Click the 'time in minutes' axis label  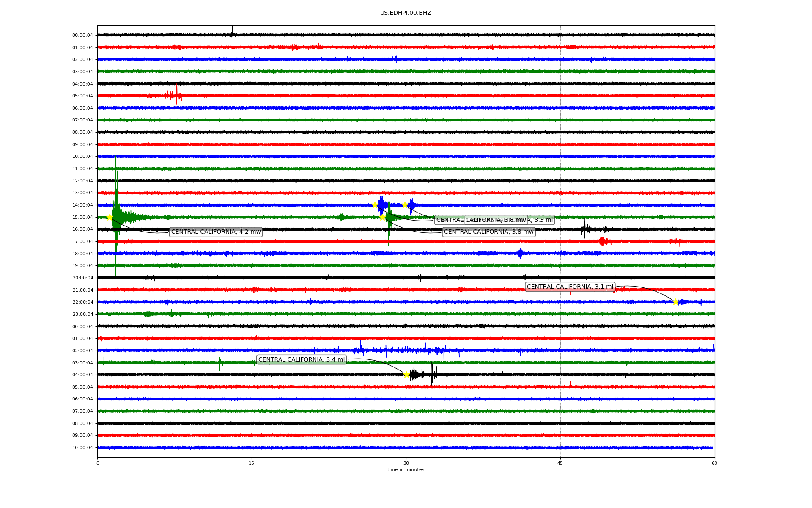[x=406, y=469]
